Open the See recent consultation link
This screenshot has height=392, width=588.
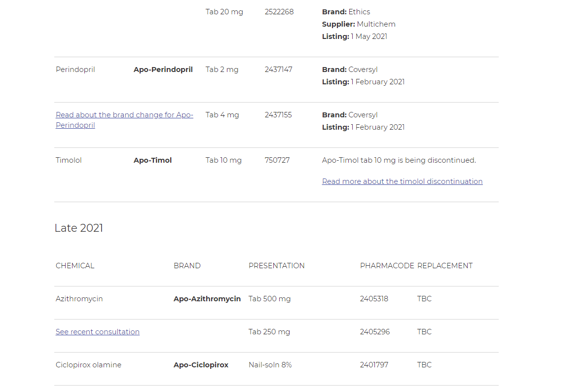point(98,332)
